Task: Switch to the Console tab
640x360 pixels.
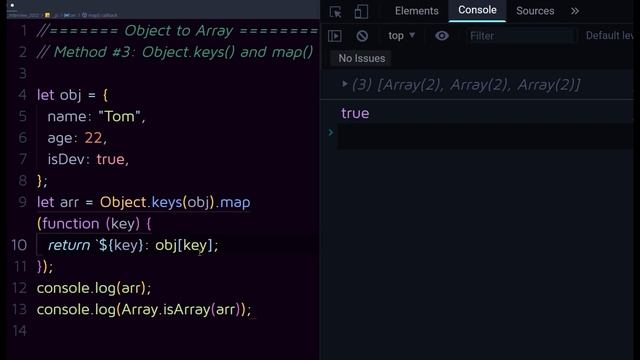Action: click(477, 10)
